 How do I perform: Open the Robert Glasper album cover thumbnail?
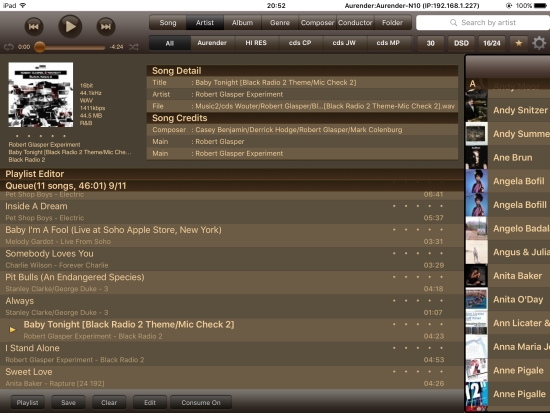[41, 95]
